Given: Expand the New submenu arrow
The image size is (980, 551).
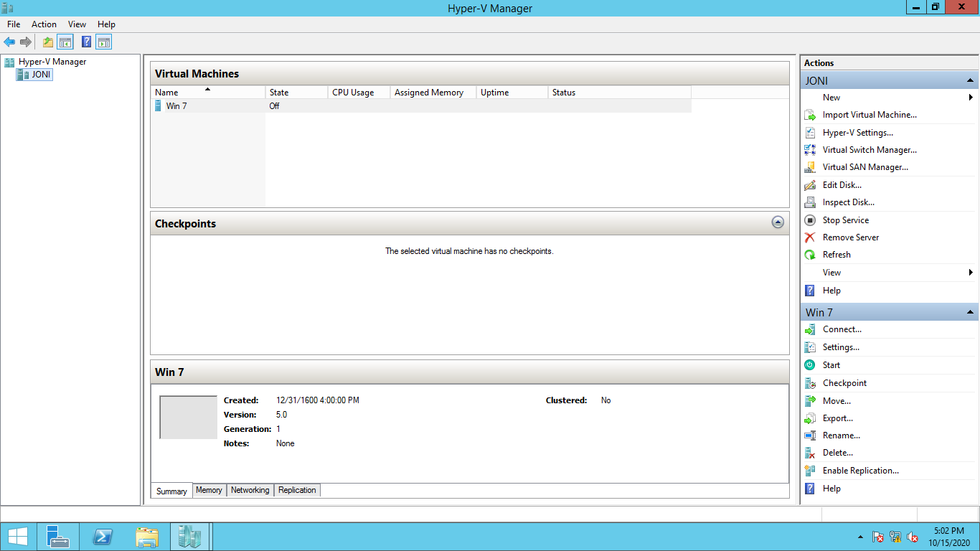Looking at the screenshot, I should click(x=971, y=98).
